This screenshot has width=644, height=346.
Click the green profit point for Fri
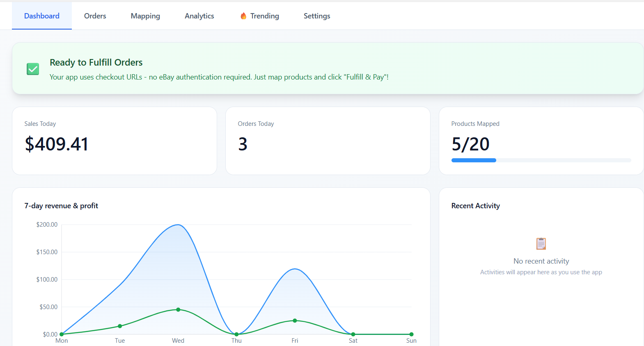[x=295, y=321]
